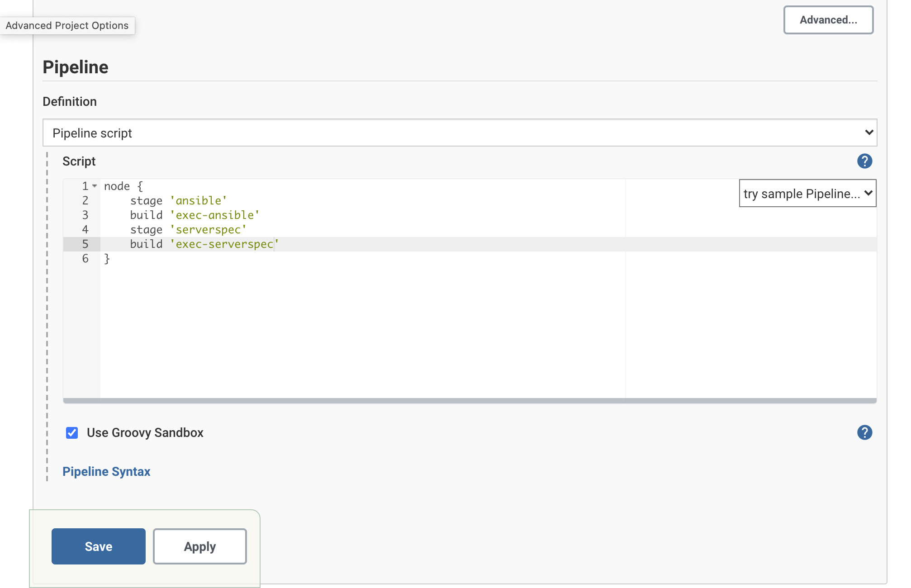Open the Pipeline script definition dropdown
This screenshot has height=588, width=911.
460,133
